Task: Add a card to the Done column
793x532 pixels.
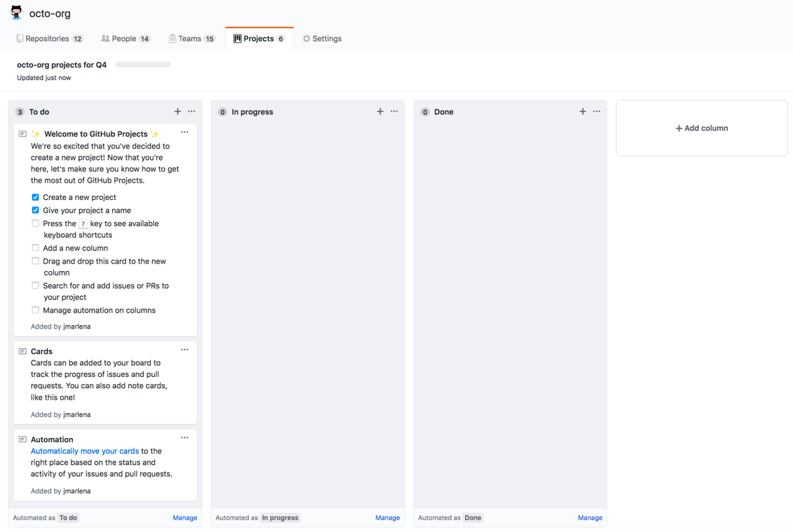Action: (x=583, y=111)
